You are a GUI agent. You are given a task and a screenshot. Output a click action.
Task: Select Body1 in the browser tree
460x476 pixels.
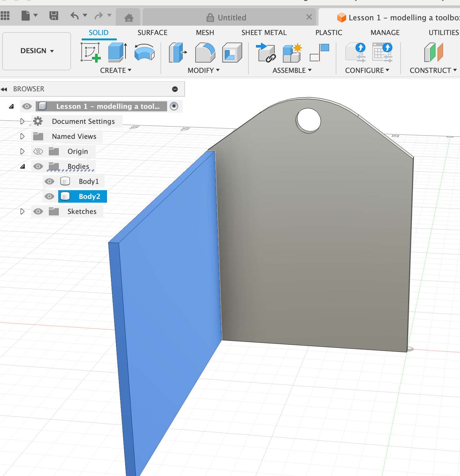[89, 181]
